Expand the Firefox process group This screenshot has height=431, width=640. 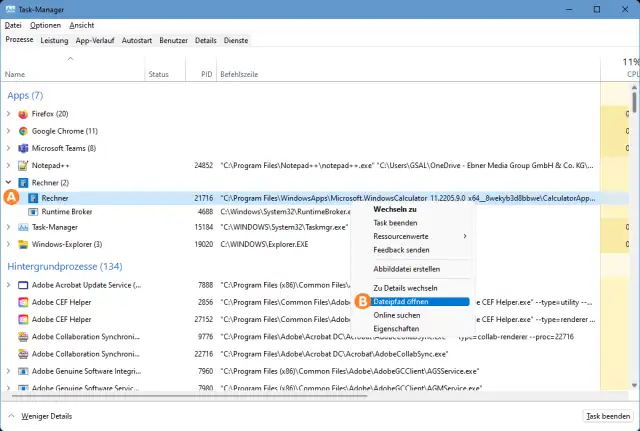tap(9, 114)
